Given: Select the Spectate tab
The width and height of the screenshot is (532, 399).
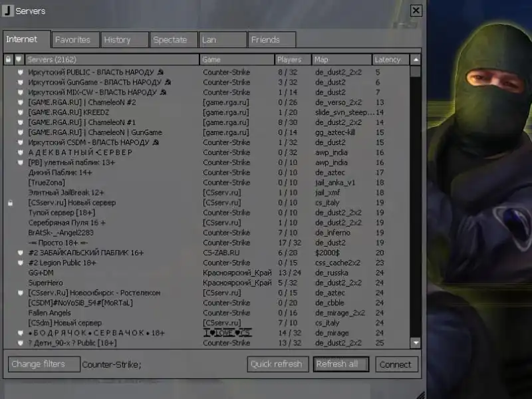Looking at the screenshot, I should coord(174,40).
